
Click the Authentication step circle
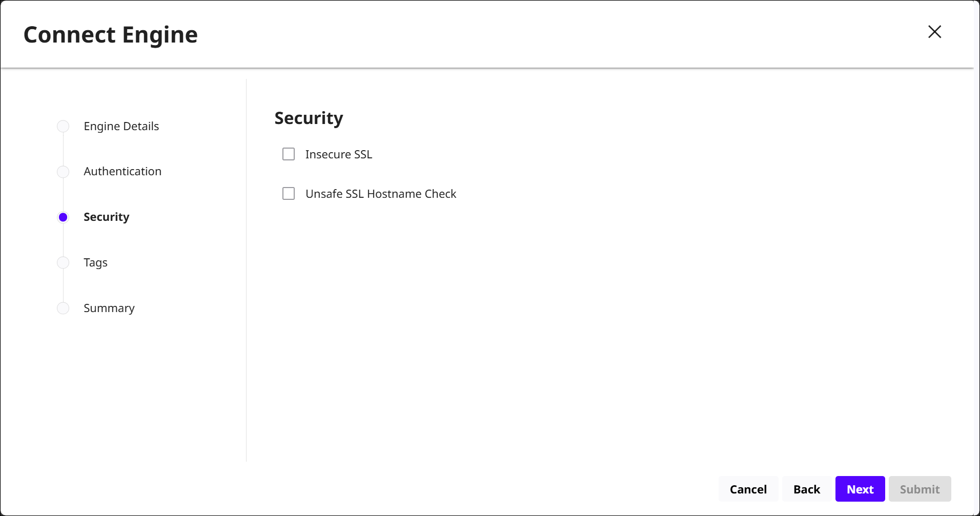pos(63,172)
